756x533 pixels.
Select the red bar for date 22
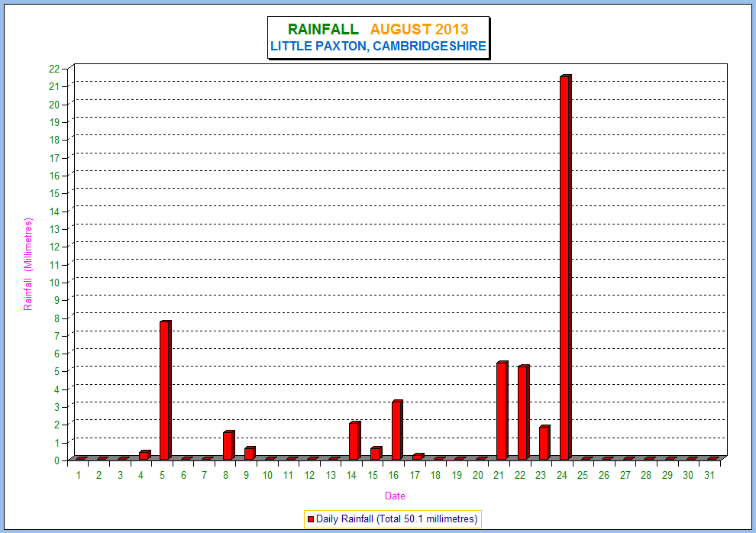524,412
